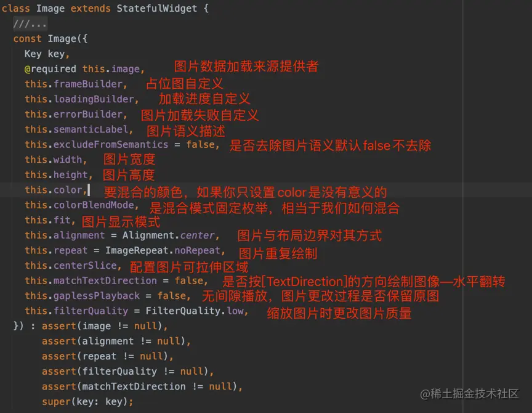Viewport: 532px width, 413px height.
Task: Click red annotation '配置图片可拉伸区域'
Action: click(189, 268)
